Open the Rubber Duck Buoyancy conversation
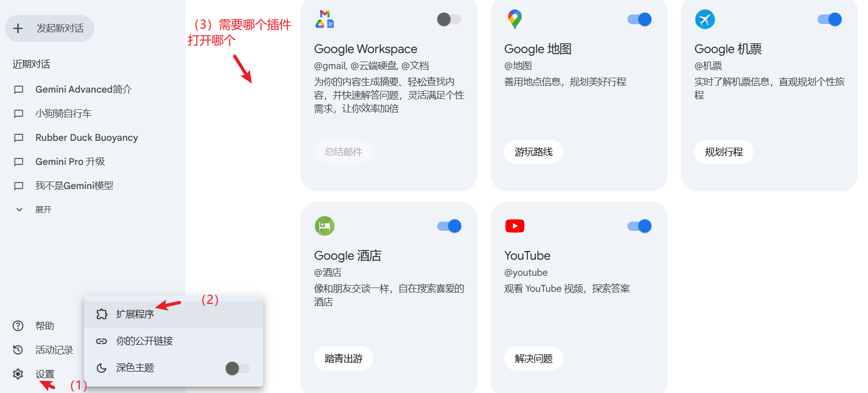 point(87,138)
